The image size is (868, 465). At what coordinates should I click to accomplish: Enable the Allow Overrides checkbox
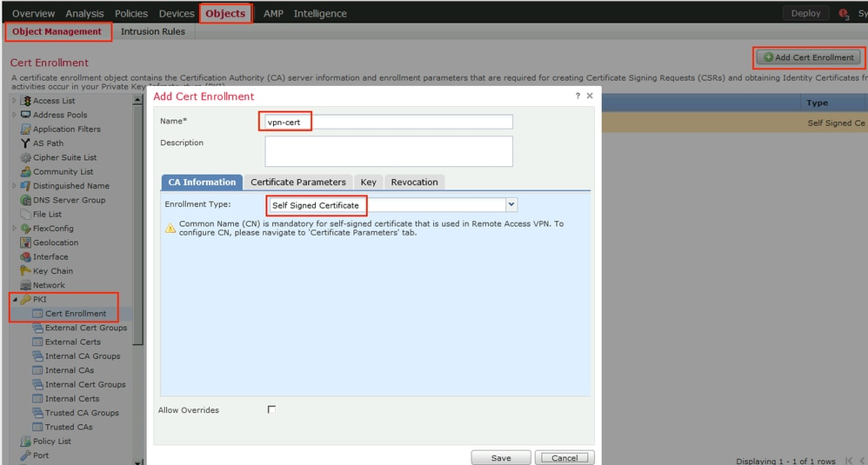[x=271, y=409]
